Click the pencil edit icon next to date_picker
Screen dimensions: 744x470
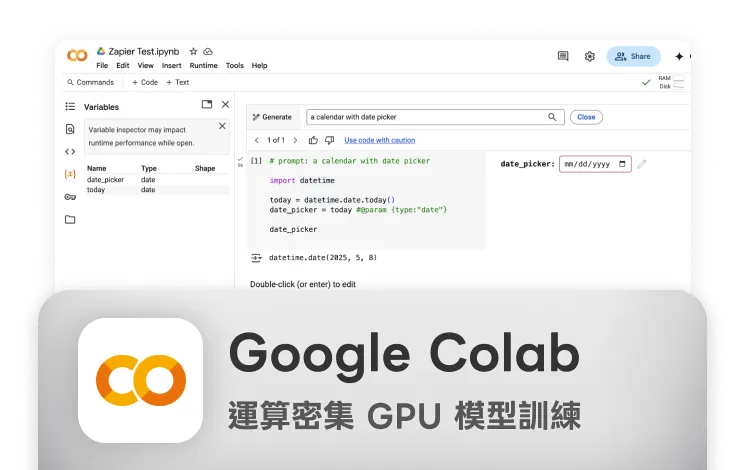click(x=642, y=164)
